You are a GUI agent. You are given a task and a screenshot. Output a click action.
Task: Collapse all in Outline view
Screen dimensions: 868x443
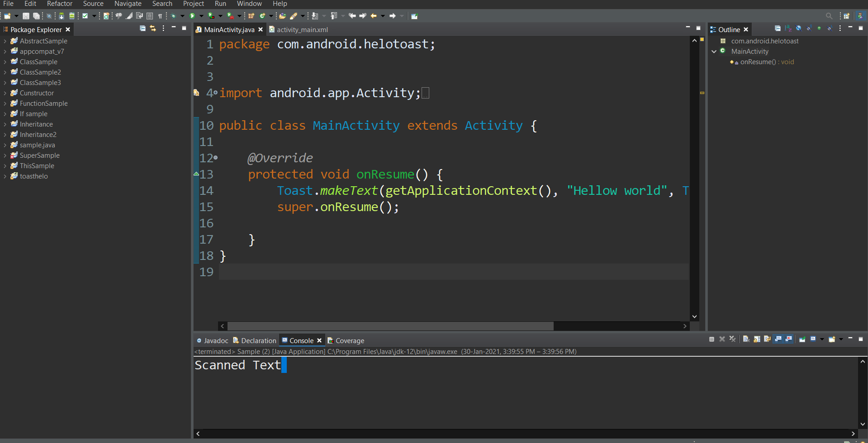(x=778, y=28)
